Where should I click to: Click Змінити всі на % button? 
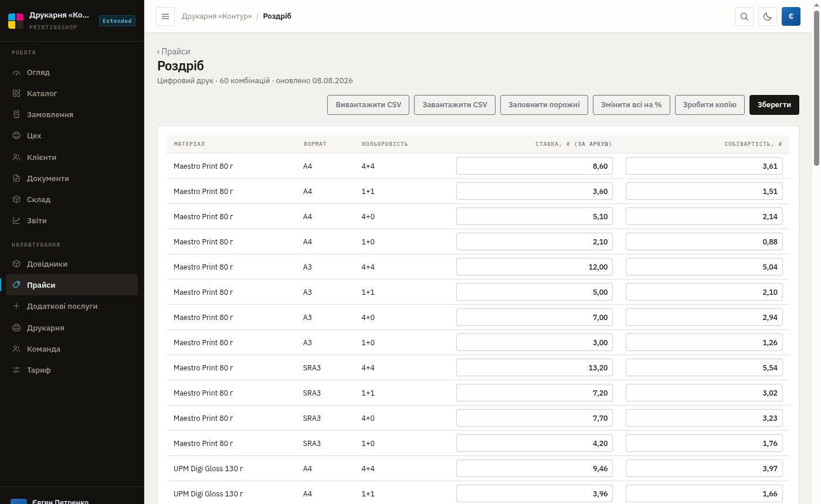pyautogui.click(x=632, y=105)
